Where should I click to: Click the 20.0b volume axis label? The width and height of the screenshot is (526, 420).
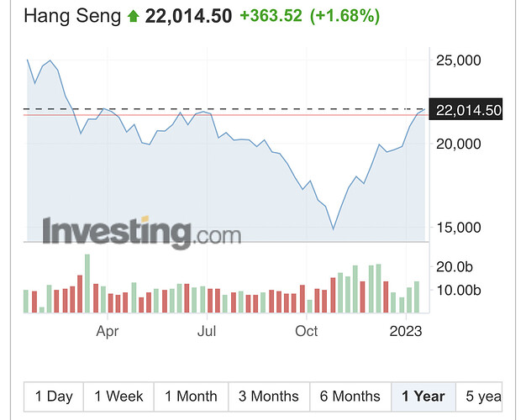(x=455, y=267)
